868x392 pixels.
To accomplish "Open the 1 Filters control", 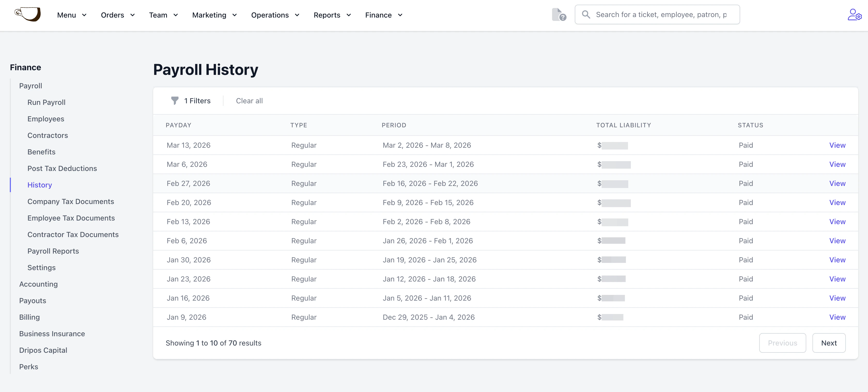I will point(197,101).
